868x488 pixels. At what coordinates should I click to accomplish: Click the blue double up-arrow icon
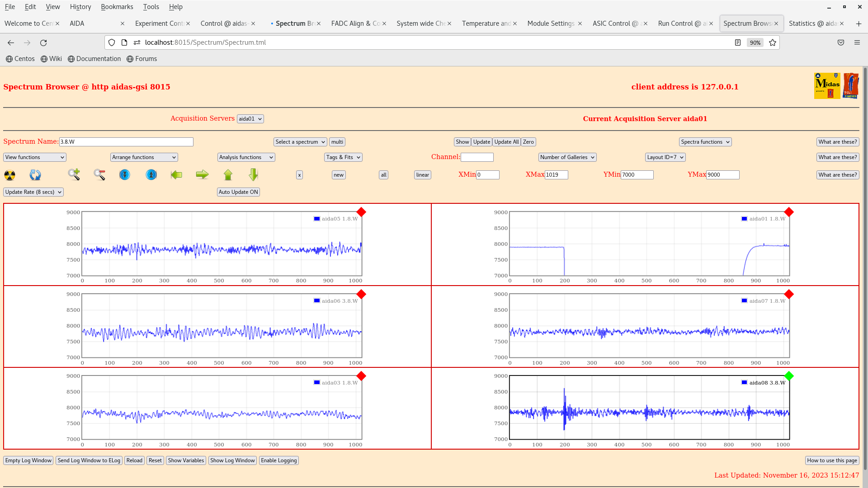(151, 175)
